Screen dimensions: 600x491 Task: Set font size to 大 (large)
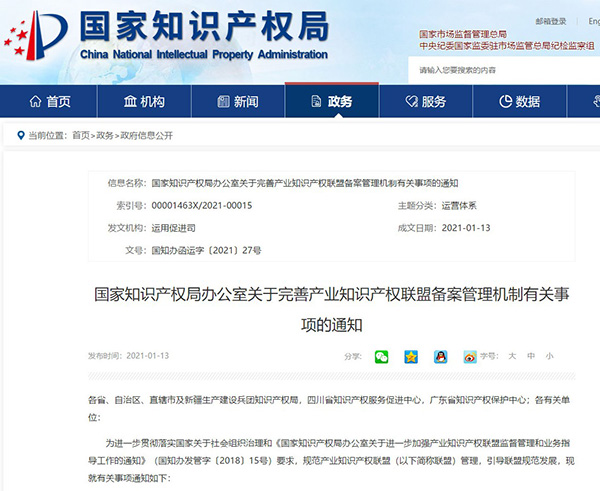coord(512,356)
